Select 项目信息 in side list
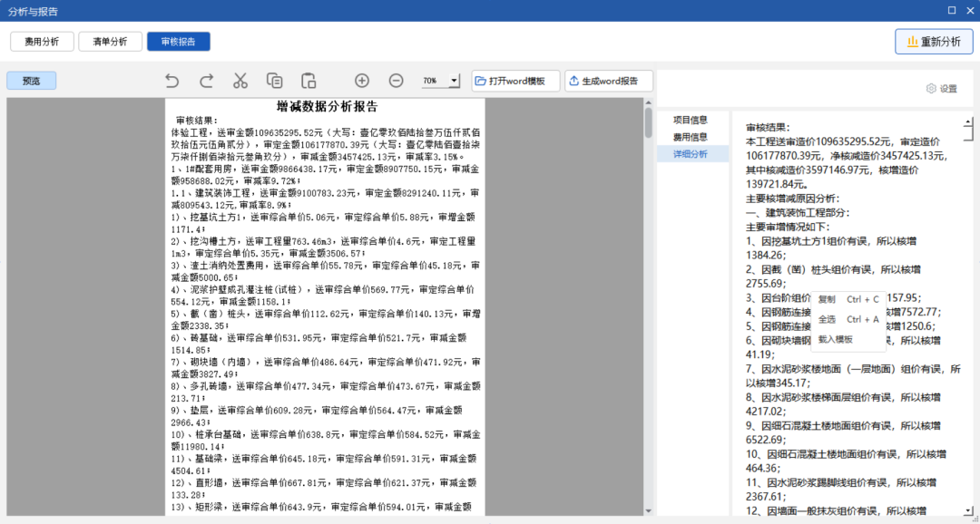 pos(691,120)
